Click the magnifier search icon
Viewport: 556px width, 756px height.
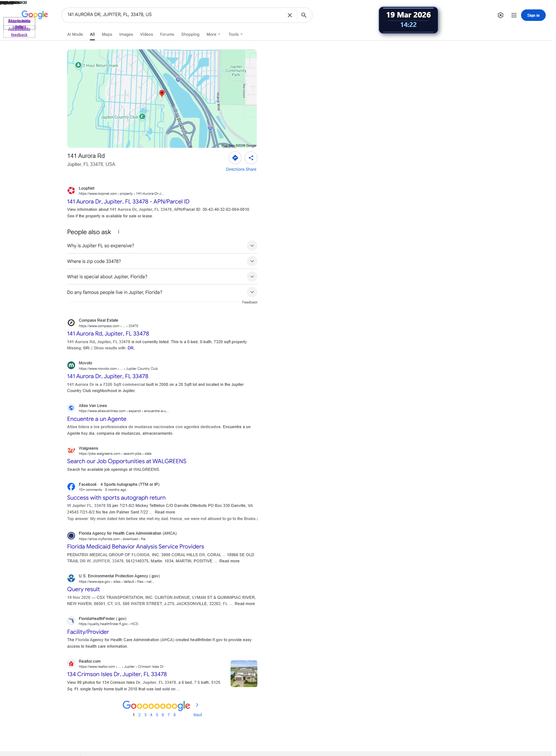point(304,15)
